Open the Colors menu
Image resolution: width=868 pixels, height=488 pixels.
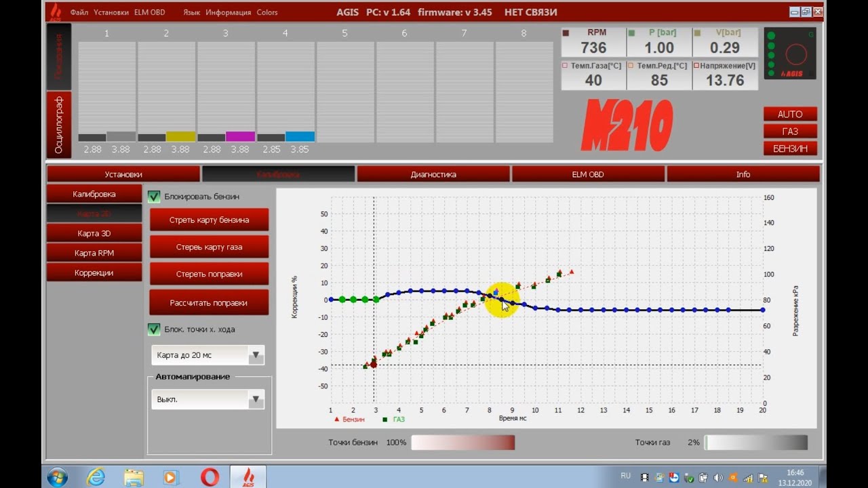click(x=267, y=12)
